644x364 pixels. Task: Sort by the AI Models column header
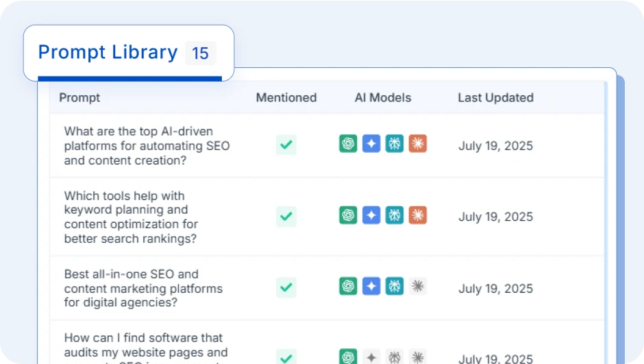(383, 98)
